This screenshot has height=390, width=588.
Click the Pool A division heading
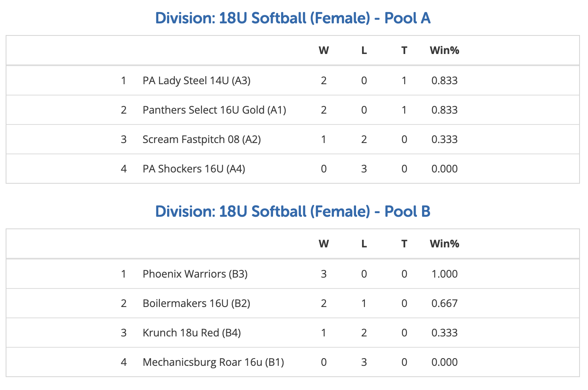(293, 18)
